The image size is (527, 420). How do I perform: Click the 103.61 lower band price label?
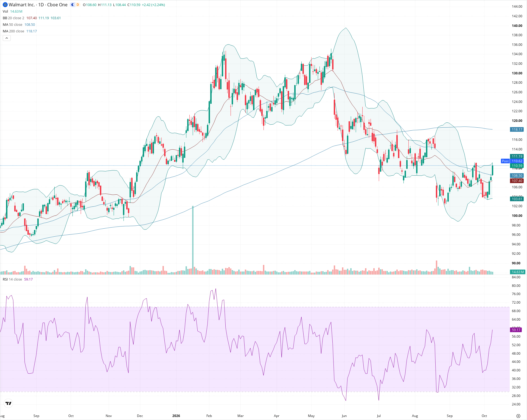(517, 199)
